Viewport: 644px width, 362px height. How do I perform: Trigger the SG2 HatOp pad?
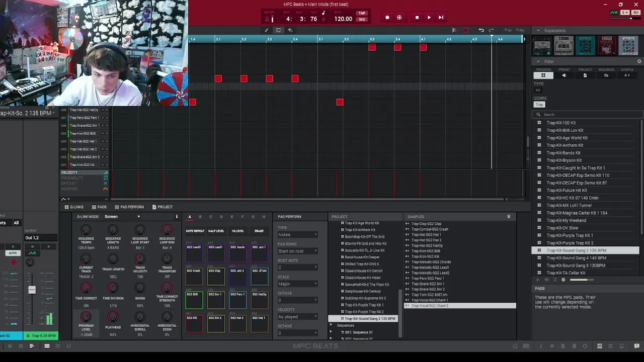pos(260,301)
